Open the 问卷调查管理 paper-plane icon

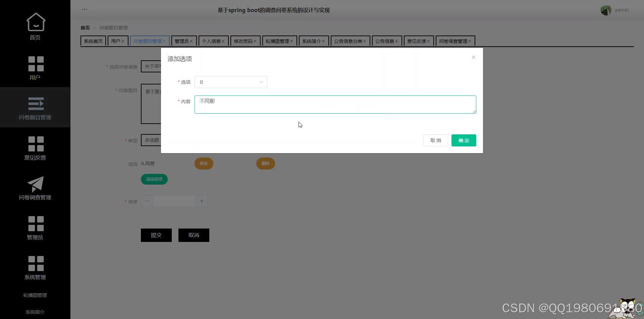click(x=35, y=186)
